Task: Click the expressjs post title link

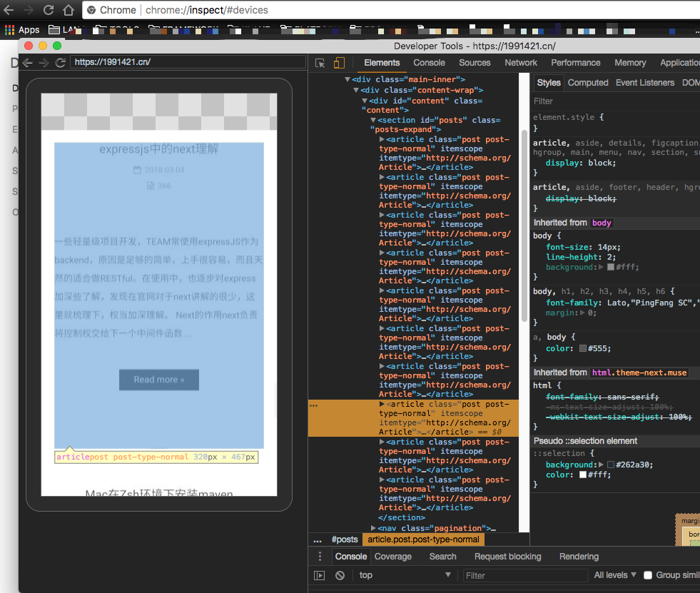Action: pyautogui.click(x=159, y=148)
